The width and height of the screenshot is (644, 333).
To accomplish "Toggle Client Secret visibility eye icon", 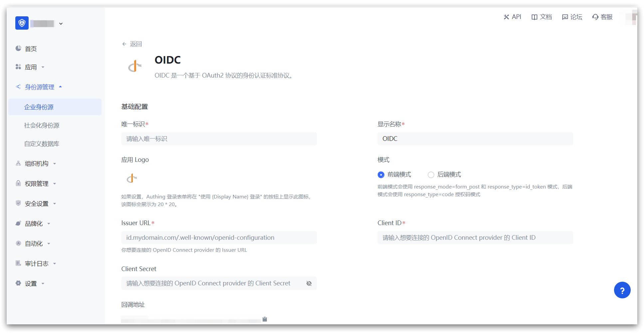I will pos(309,283).
